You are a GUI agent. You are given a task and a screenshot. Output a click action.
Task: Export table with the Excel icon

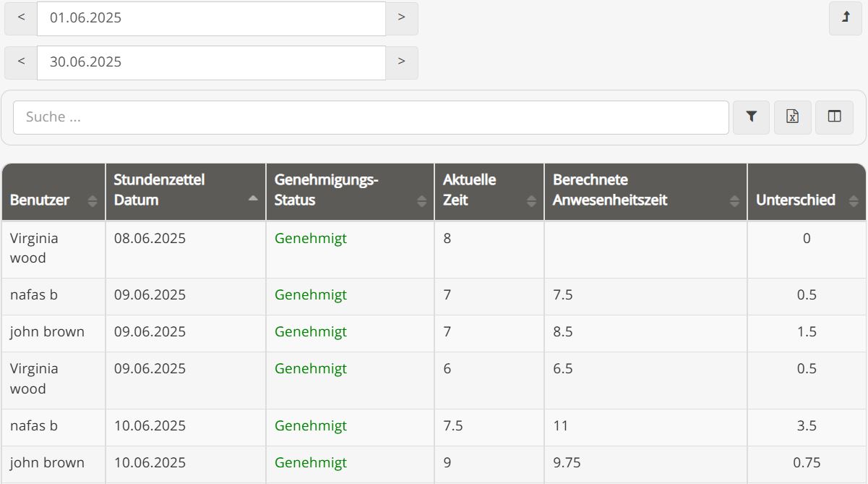pos(793,117)
